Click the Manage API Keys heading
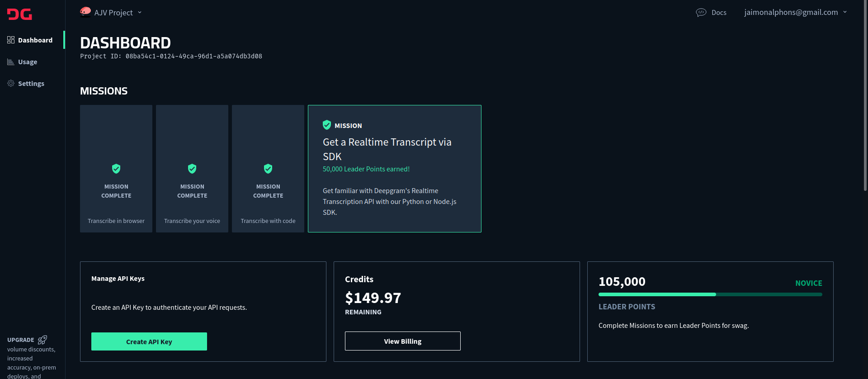 pos(118,279)
